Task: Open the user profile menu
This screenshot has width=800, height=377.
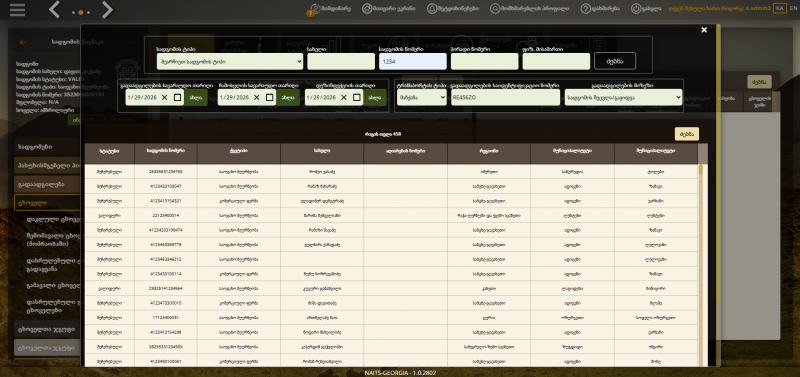Action: (x=530, y=9)
